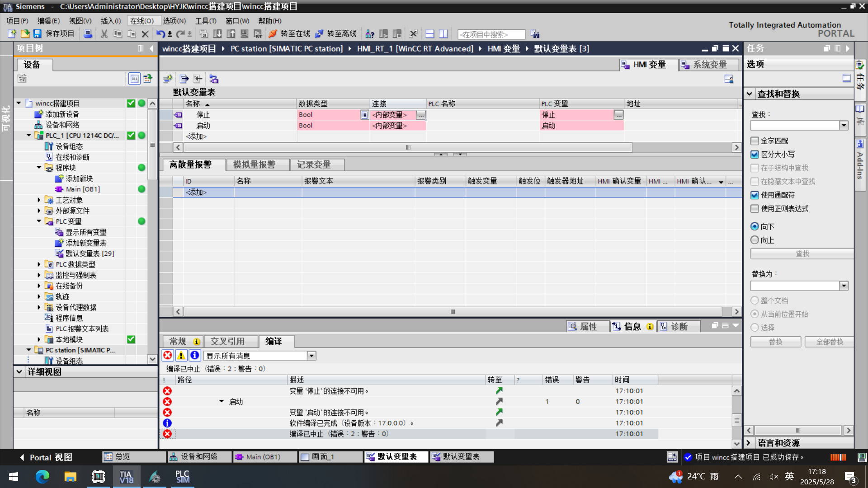Open the 在线(O) menu

tap(142, 21)
